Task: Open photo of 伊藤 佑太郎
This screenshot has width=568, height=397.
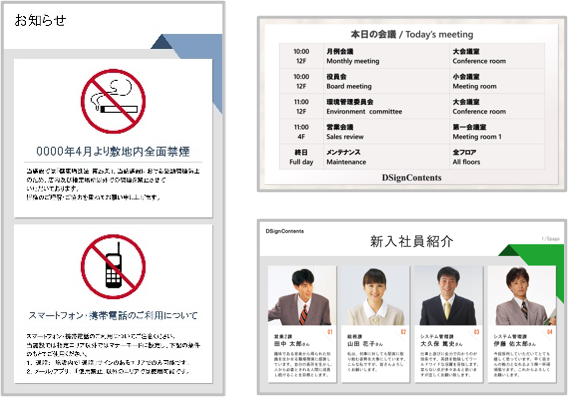Action: (x=522, y=296)
